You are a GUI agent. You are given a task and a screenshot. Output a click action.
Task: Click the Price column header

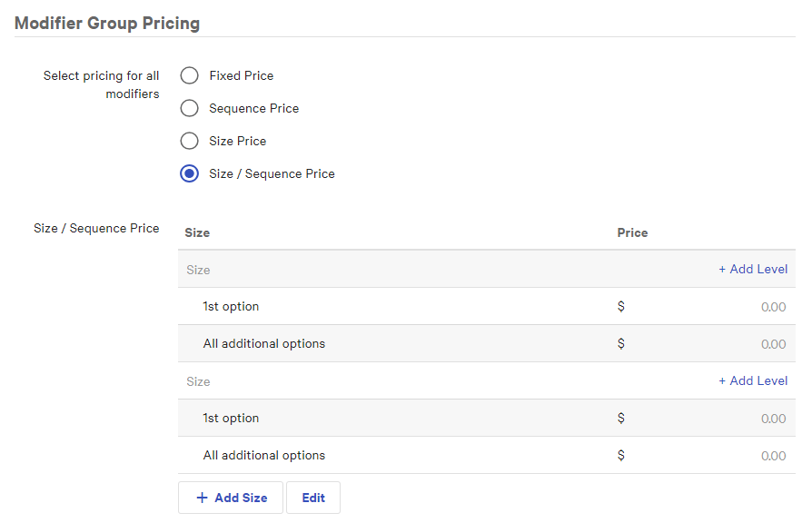[x=632, y=232]
